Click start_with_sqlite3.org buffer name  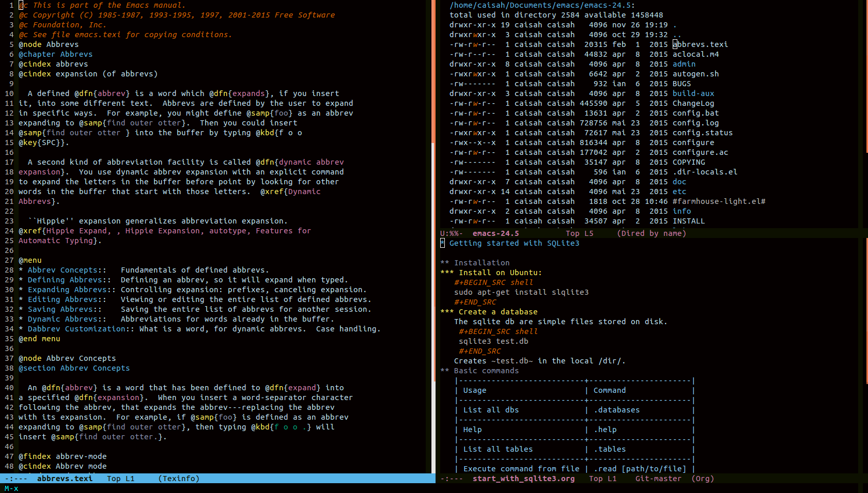tap(523, 479)
